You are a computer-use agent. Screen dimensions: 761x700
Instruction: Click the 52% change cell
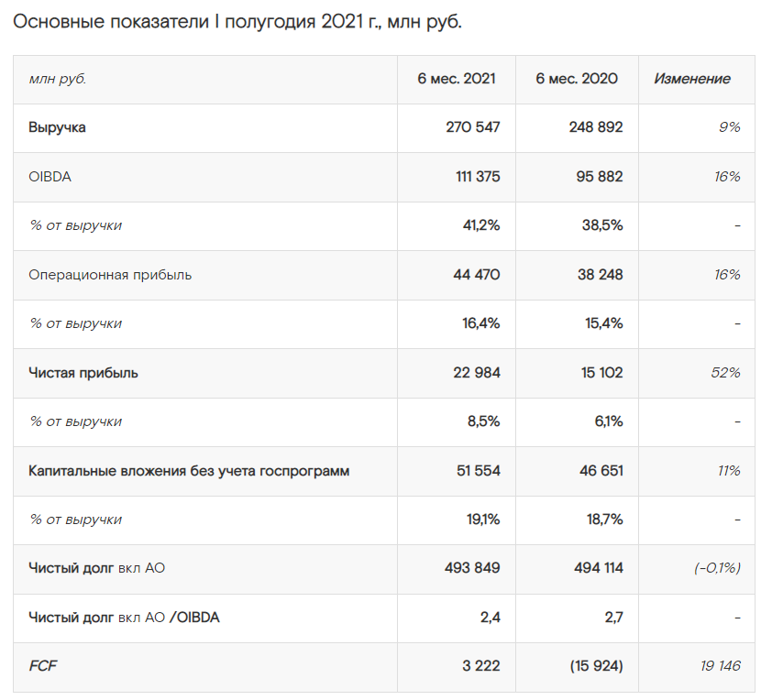pyautogui.click(x=725, y=373)
